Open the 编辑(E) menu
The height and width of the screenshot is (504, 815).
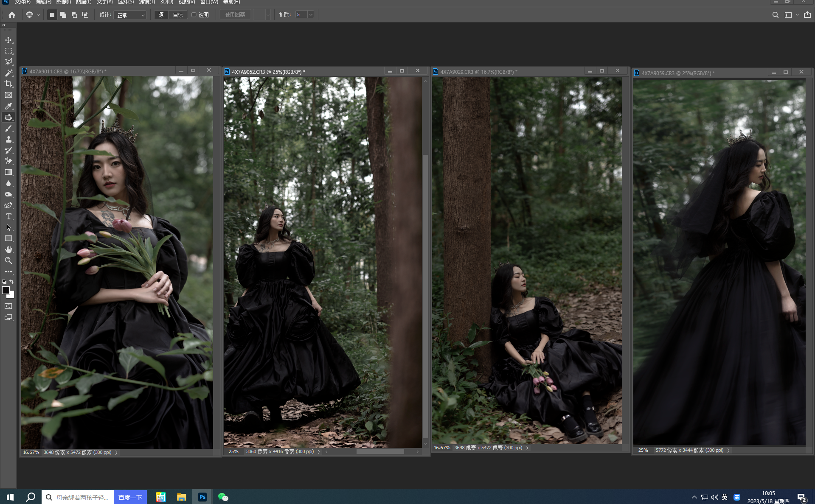click(43, 2)
